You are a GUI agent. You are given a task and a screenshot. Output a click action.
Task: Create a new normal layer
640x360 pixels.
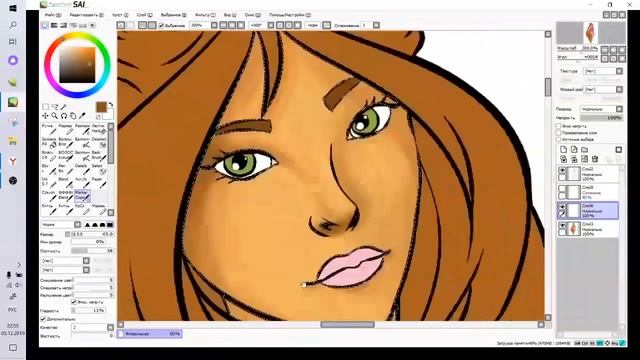pos(563,150)
